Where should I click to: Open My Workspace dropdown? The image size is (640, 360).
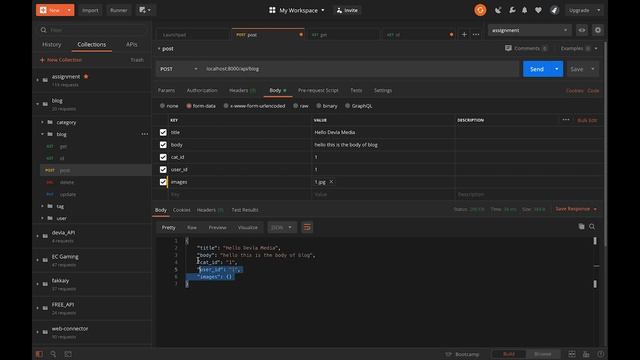tap(297, 10)
